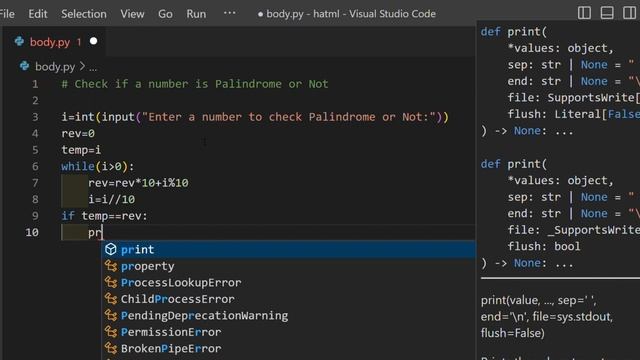Click the rev=0 line
This screenshot has width=640, height=360.
pos(78,133)
